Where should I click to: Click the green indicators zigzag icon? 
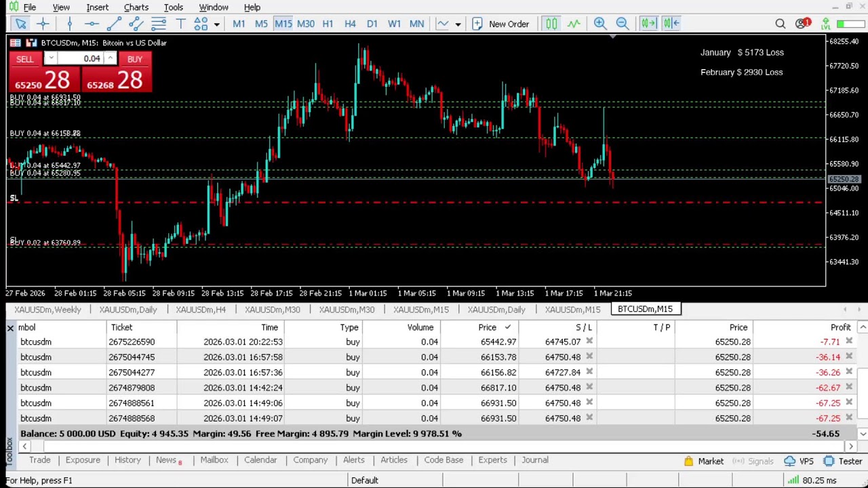[x=574, y=24]
